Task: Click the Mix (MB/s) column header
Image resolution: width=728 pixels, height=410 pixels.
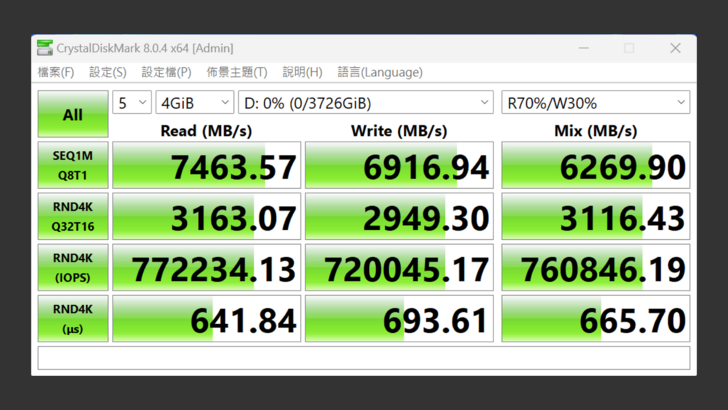Action: [596, 131]
